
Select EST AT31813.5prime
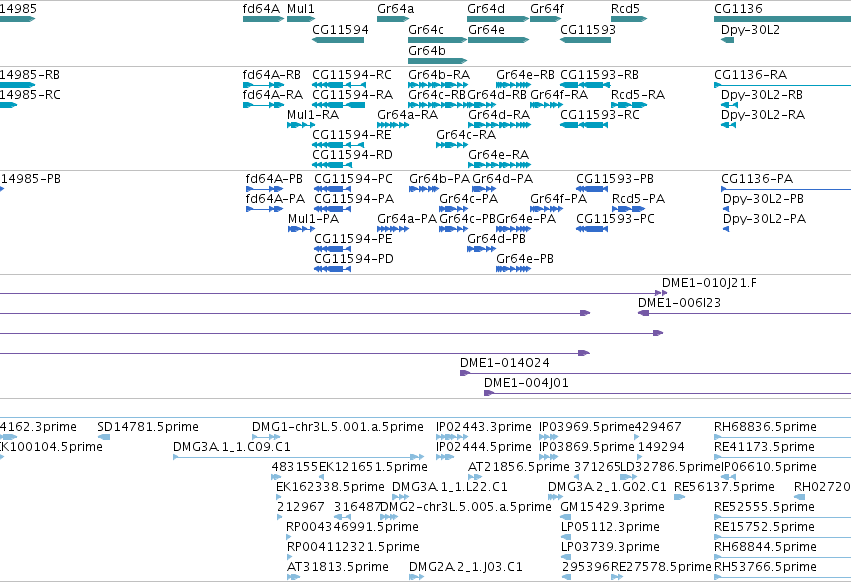[x=293, y=577]
